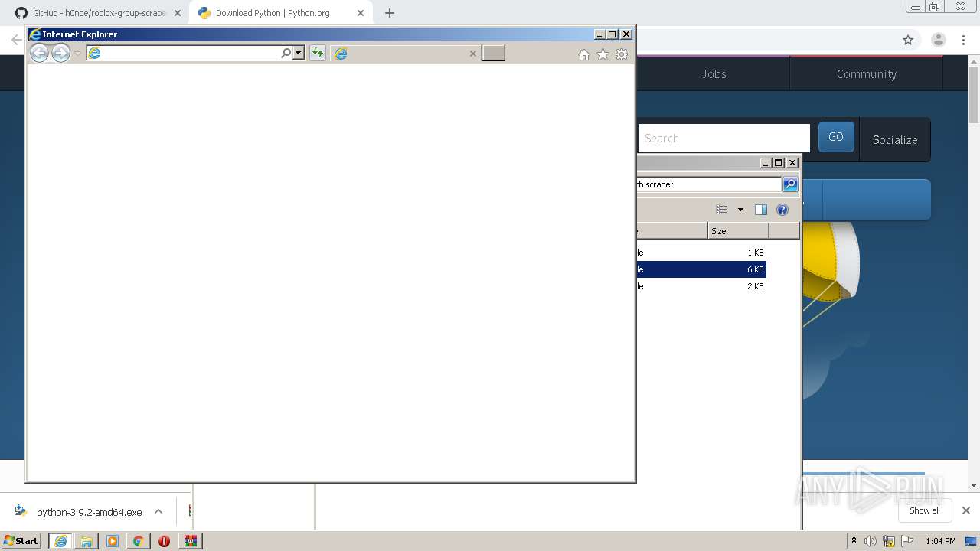Click the volume speaker tray icon

coord(871,541)
